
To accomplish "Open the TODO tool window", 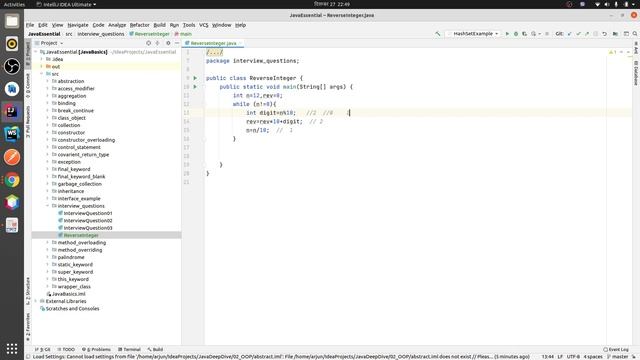I will tap(66, 349).
